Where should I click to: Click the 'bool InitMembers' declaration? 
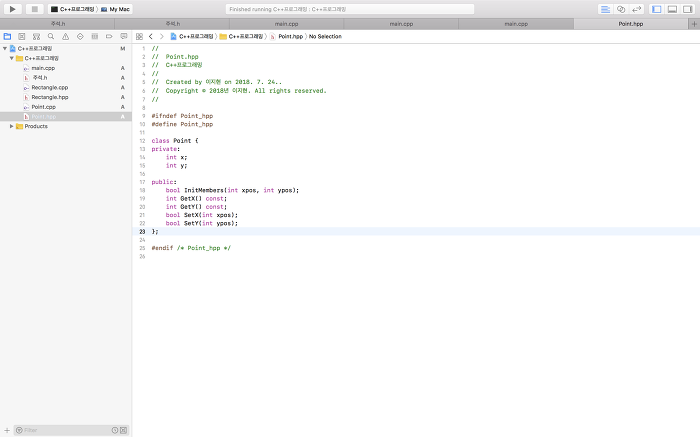232,190
